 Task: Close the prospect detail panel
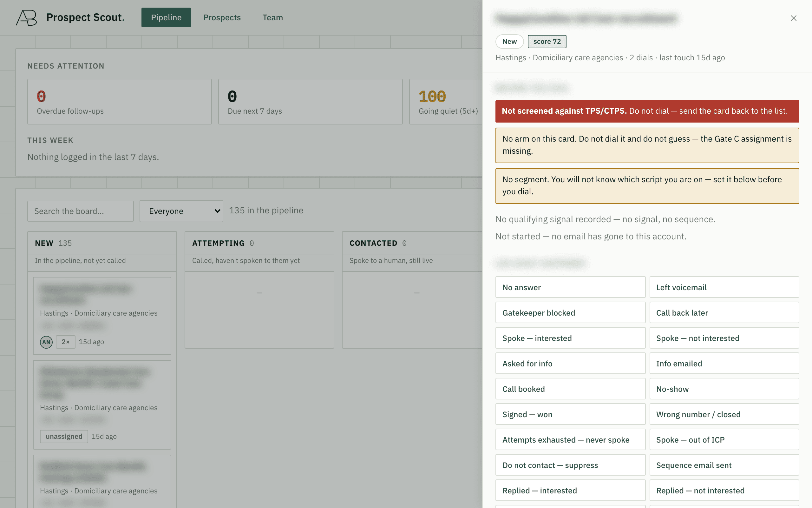793,18
